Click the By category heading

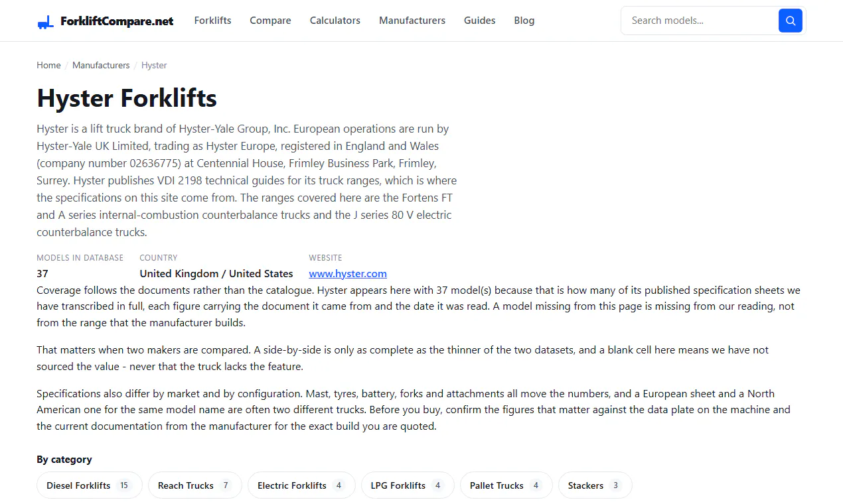pyautogui.click(x=64, y=460)
